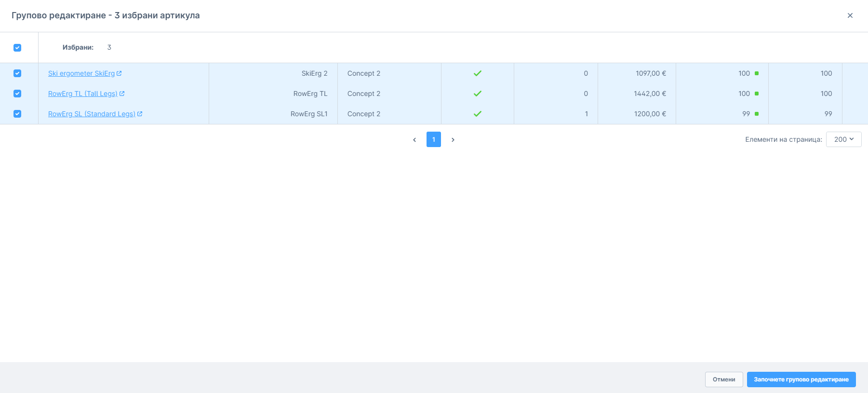Open the RowErg SL (Standard Legs) link
The width and height of the screenshot is (868, 393).
[92, 114]
